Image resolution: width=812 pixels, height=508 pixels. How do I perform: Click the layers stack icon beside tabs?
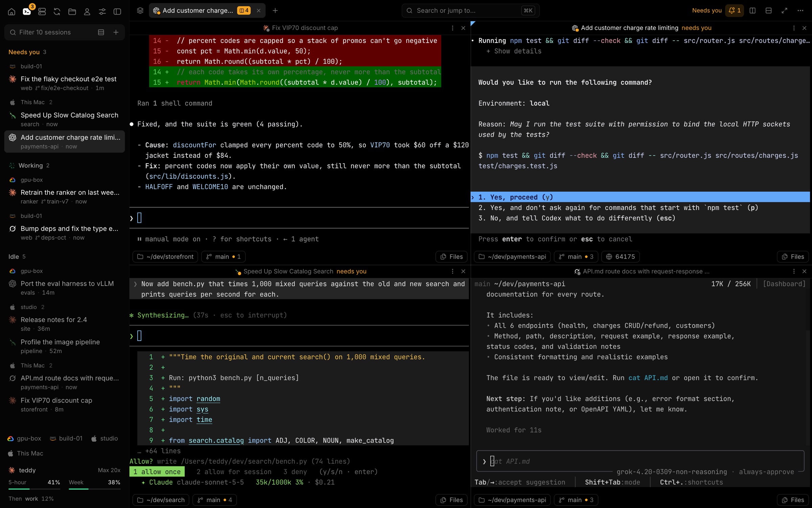[140, 10]
